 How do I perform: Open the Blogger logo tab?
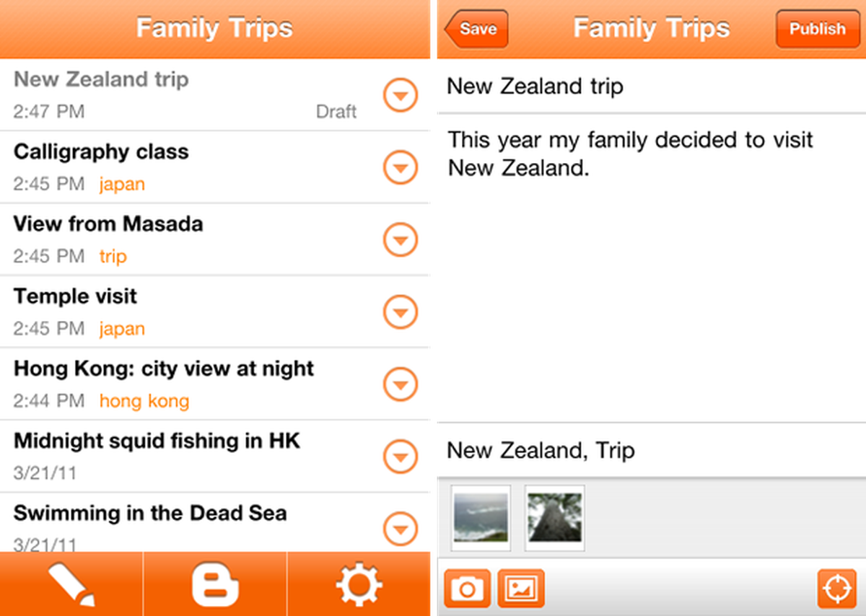tap(215, 584)
